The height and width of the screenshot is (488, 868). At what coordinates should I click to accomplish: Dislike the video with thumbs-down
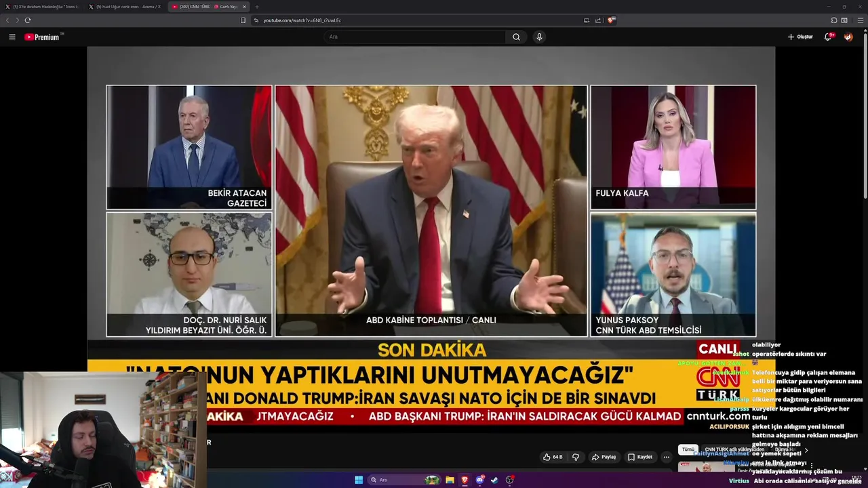tap(576, 457)
